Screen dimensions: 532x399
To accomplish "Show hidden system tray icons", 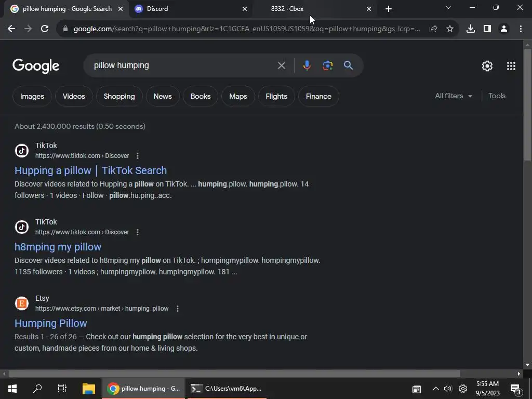I will pos(436,389).
